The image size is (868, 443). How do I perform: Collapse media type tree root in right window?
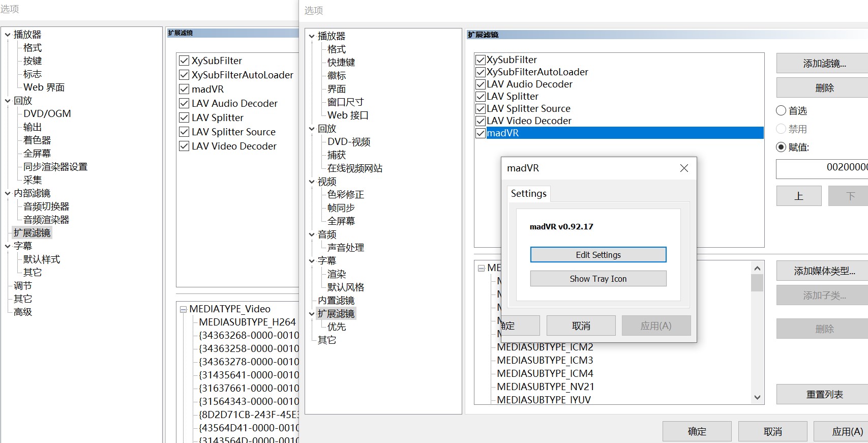click(x=481, y=268)
